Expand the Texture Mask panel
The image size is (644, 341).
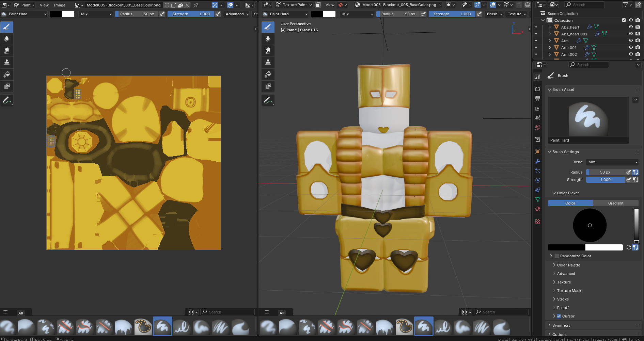(569, 291)
